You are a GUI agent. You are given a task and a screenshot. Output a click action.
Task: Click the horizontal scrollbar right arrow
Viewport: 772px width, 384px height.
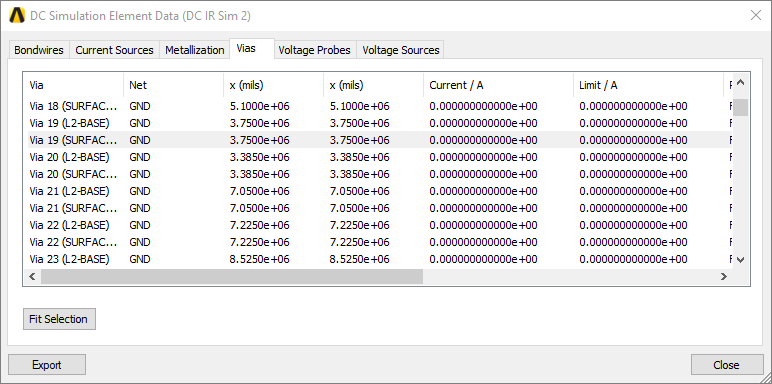724,277
